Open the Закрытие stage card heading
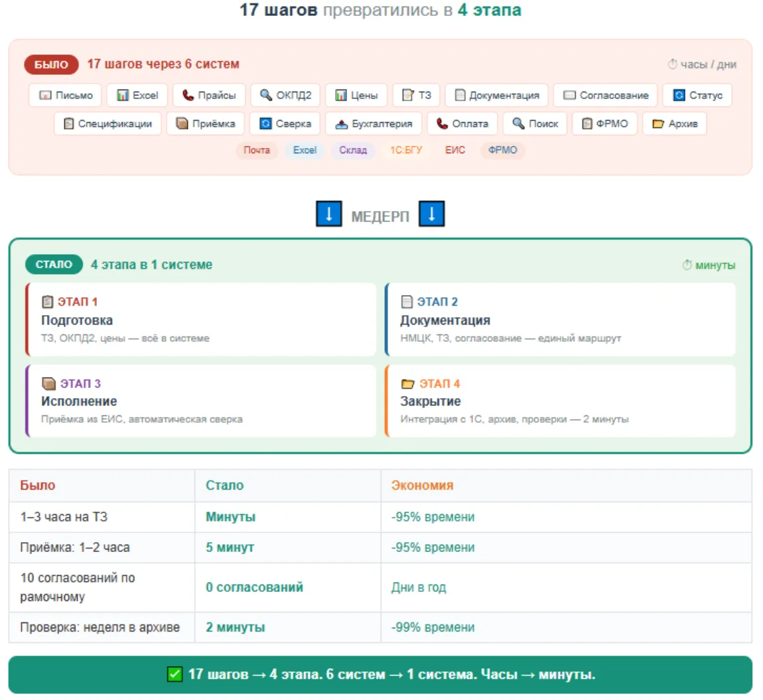763x700 pixels. 430,401
